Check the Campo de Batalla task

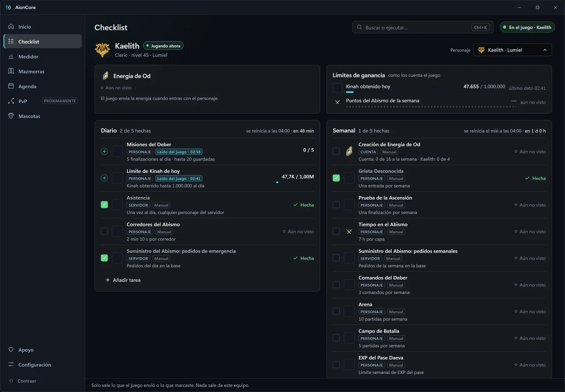pyautogui.click(x=336, y=338)
